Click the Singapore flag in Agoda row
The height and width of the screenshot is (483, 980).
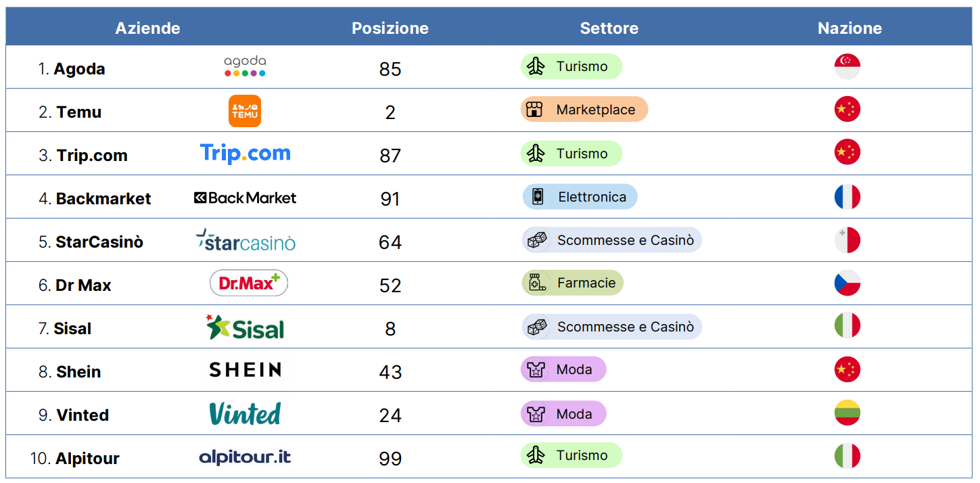[847, 66]
